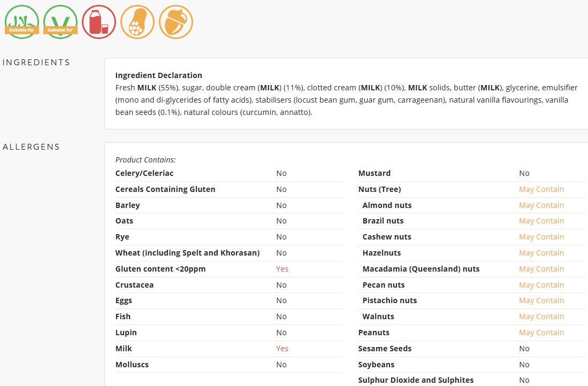Click the orange tree nut acorn icon

[176, 22]
